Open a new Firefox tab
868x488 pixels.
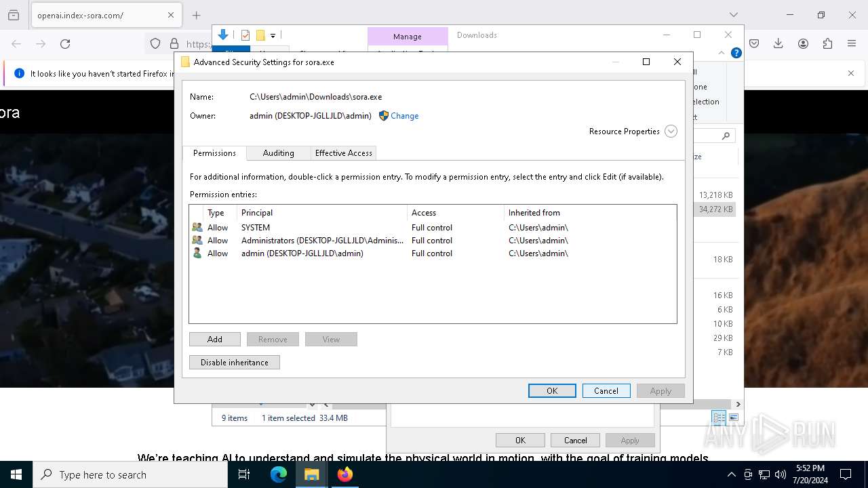(197, 15)
